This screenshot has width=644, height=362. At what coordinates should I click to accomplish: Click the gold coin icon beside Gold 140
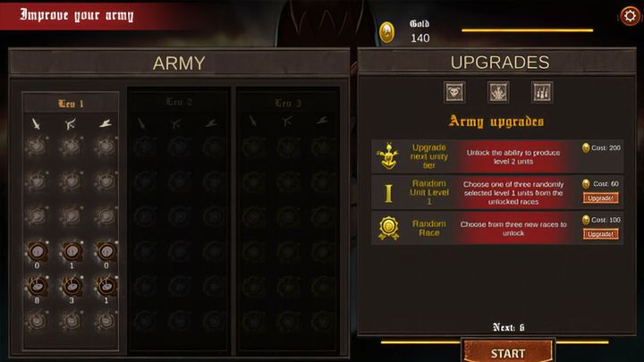387,32
